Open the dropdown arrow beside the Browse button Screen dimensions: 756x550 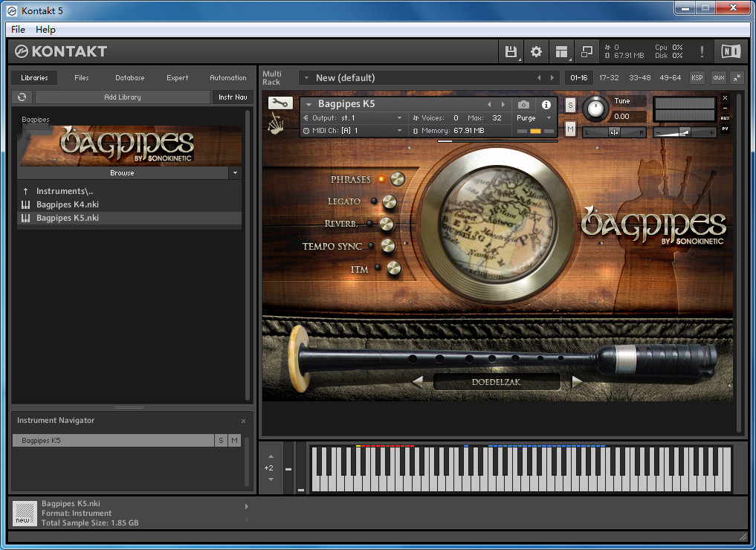236,173
